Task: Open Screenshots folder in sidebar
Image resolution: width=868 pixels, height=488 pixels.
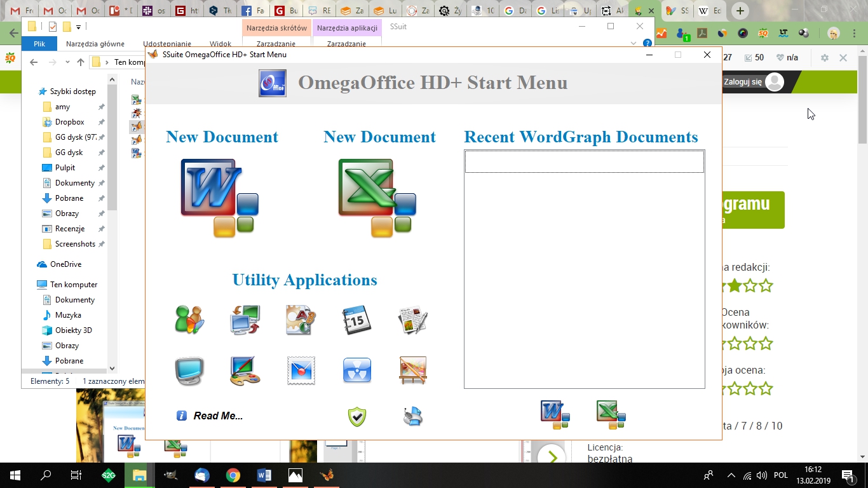Action: coord(75,244)
